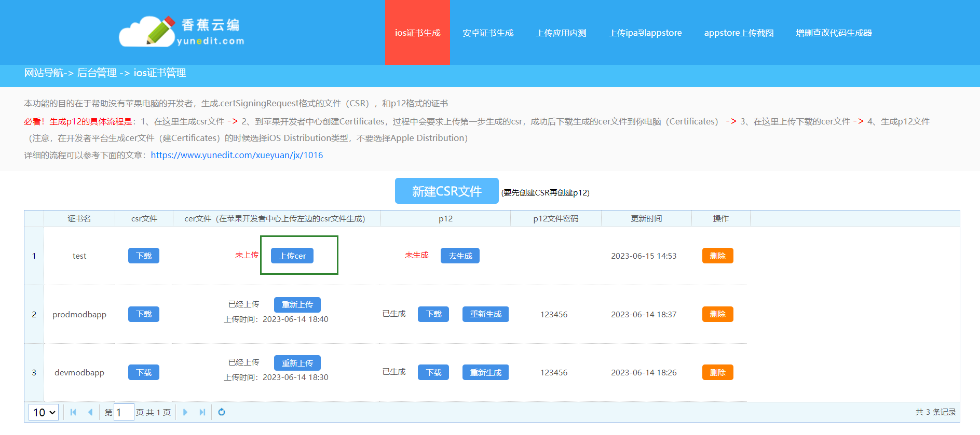980x435 pixels.
Task: Click 重新上传 for prodmodbapp cer
Action: tap(297, 304)
